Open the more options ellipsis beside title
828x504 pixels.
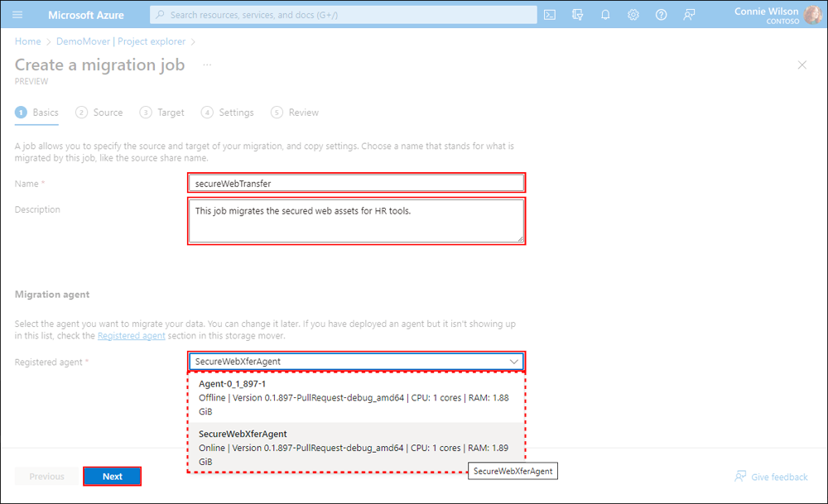[207, 65]
